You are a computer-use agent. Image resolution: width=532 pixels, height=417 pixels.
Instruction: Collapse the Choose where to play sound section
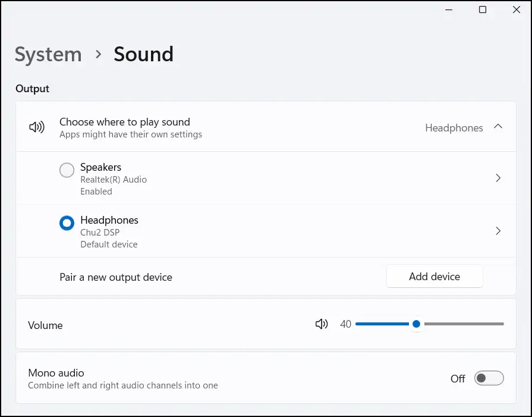tap(498, 126)
